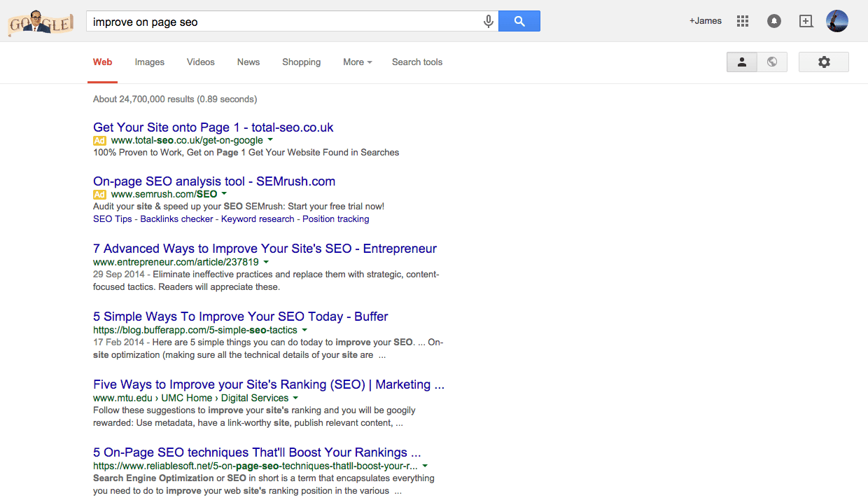Open '7 Advanced Ways' Entrepreneur result
Screen dimensions: 868x498
[265, 249]
